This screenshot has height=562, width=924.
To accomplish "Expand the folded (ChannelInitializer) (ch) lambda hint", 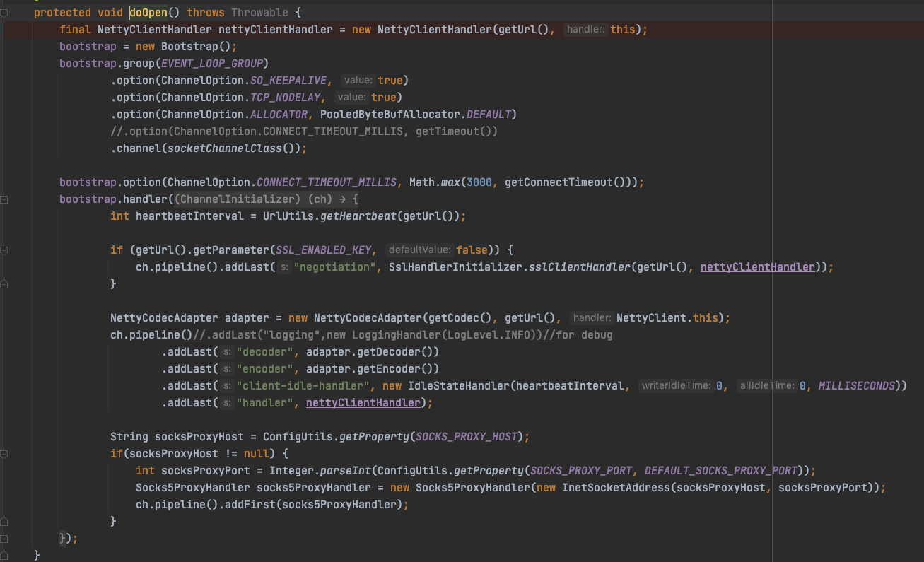I will (x=267, y=199).
